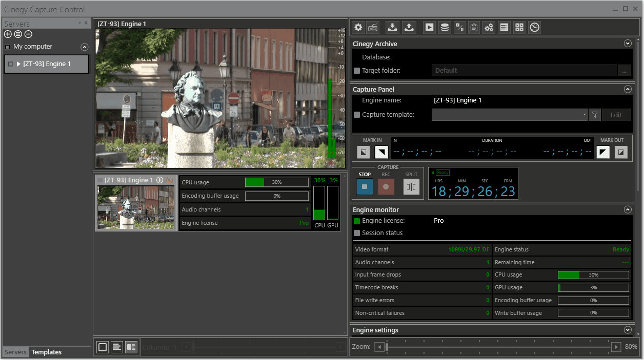Click the Target folder browse button
The image size is (644, 360).
click(624, 71)
